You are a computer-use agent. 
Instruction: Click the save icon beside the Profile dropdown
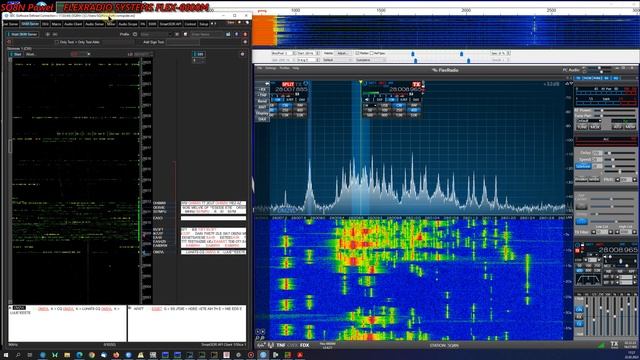(x=186, y=34)
